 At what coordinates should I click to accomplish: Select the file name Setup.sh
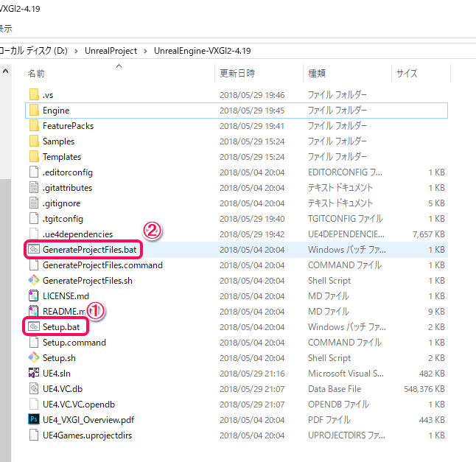tap(59, 358)
